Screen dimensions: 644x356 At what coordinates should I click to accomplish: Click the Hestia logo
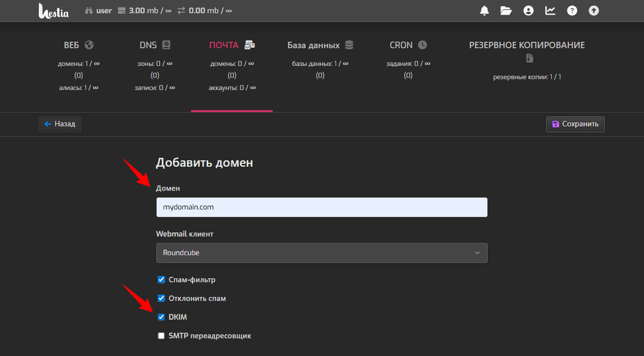pos(54,11)
